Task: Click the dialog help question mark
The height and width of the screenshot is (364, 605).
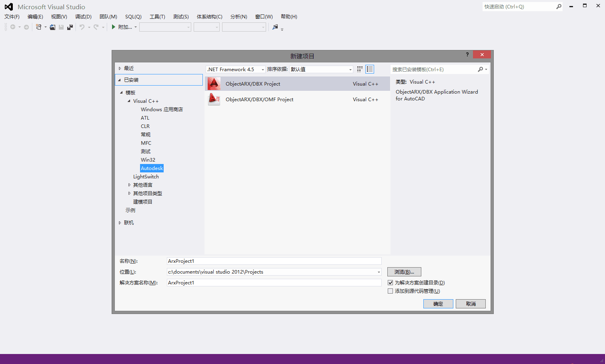Action: tap(467, 54)
